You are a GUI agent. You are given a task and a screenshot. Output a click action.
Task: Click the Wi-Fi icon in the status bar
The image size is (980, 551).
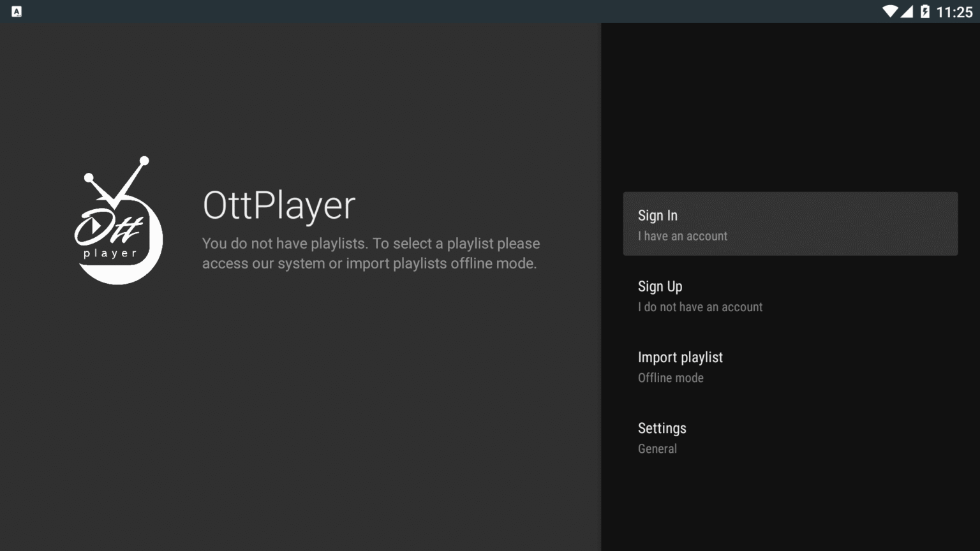click(x=889, y=11)
